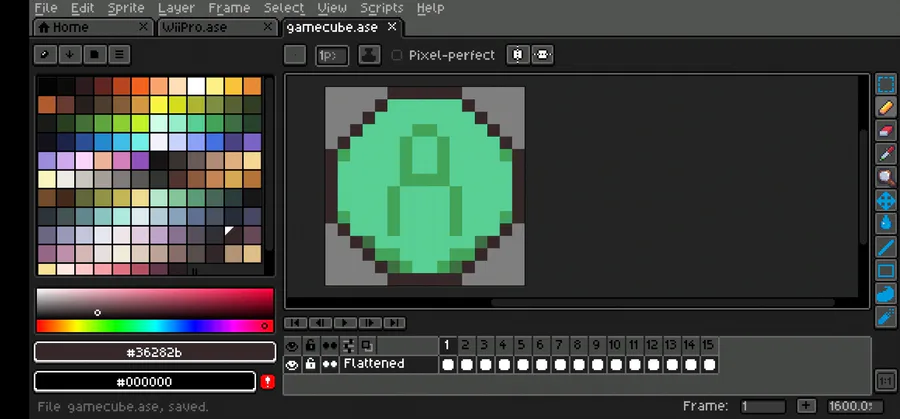Pick the white swatch in palette top row
900x419 pixels.
tap(196, 86)
